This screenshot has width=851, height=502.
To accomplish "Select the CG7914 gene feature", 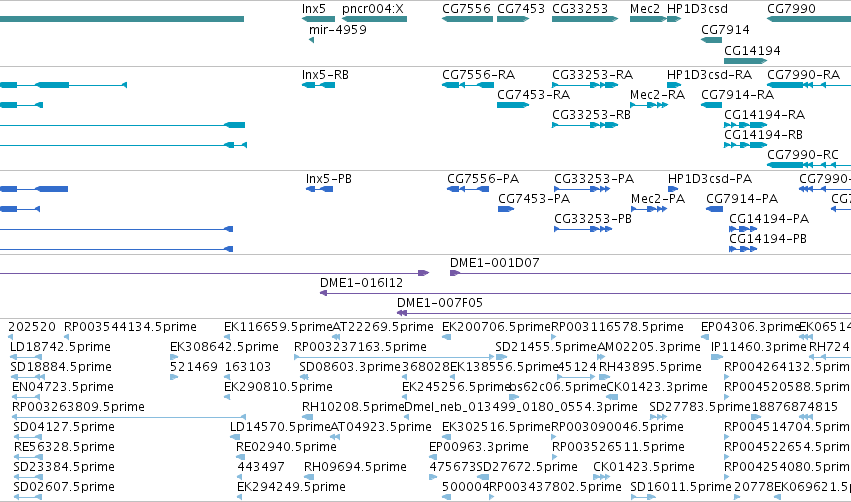I will (x=712, y=40).
